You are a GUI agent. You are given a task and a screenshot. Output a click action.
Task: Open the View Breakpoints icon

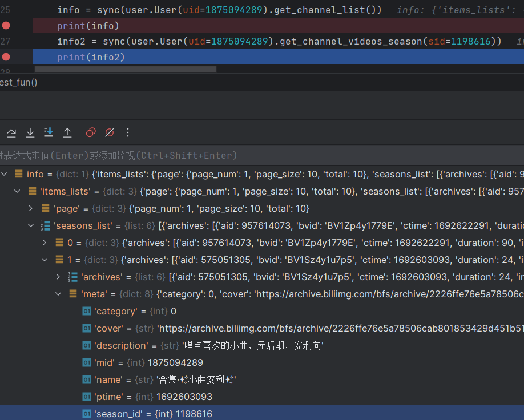point(90,132)
